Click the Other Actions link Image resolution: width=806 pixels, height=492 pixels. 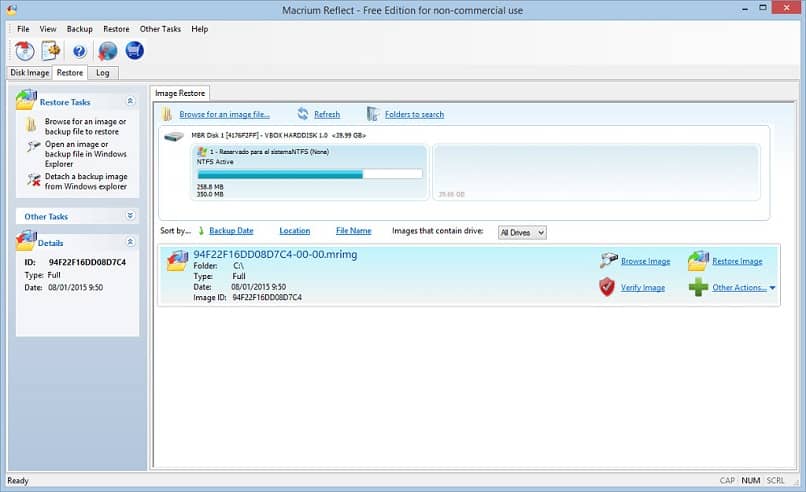[739, 288]
